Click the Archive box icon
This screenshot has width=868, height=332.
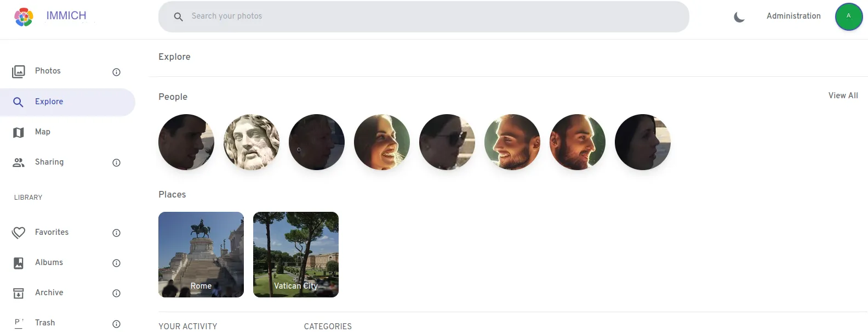[x=19, y=293]
